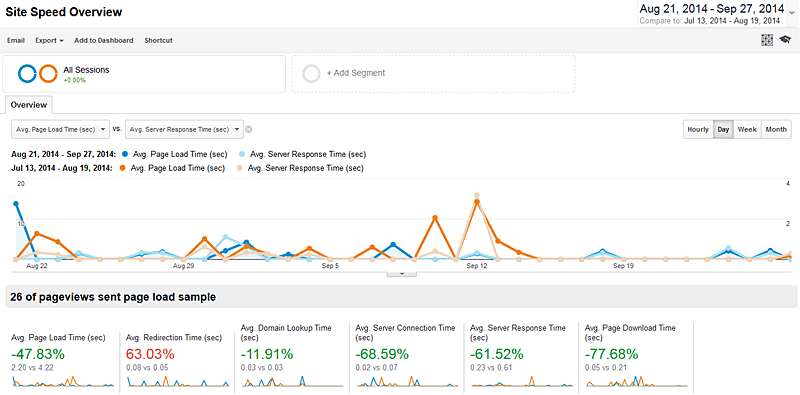Click Add to Dashboard
Screen dimensions: 800x395
pos(104,40)
